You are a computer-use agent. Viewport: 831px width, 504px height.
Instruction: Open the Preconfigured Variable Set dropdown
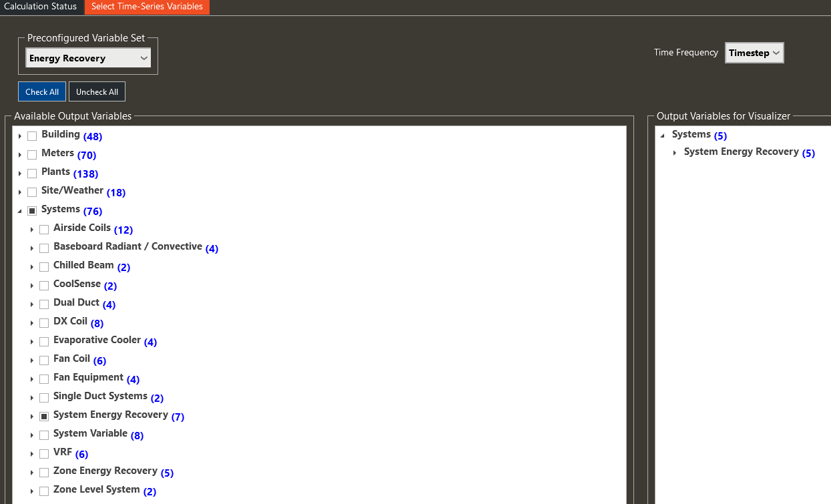88,58
